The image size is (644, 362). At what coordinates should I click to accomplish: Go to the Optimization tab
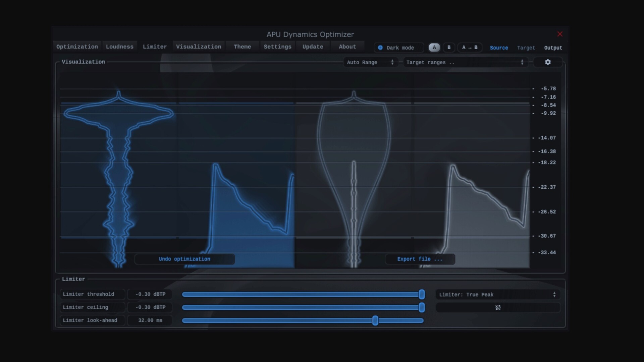pyautogui.click(x=77, y=47)
